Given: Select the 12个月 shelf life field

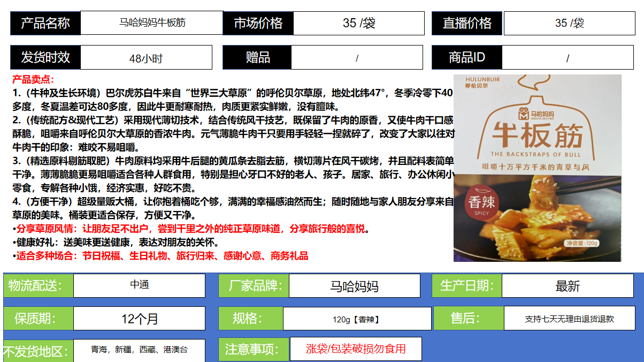Looking at the screenshot, I should click(x=139, y=319).
